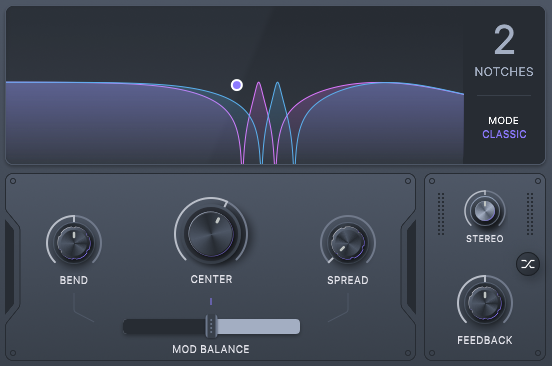The height and width of the screenshot is (366, 552).
Task: Click the Bend knob
Action: [x=74, y=243]
